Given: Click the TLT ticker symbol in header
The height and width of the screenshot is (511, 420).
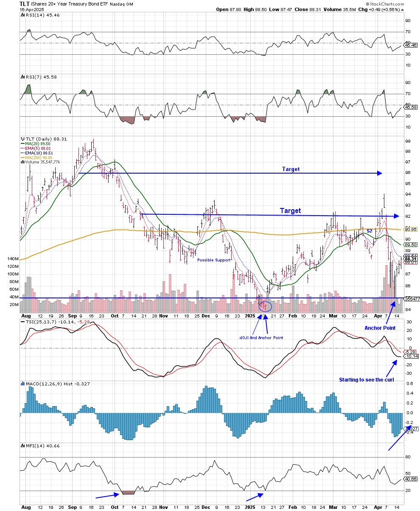Looking at the screenshot, I should click(x=25, y=4).
